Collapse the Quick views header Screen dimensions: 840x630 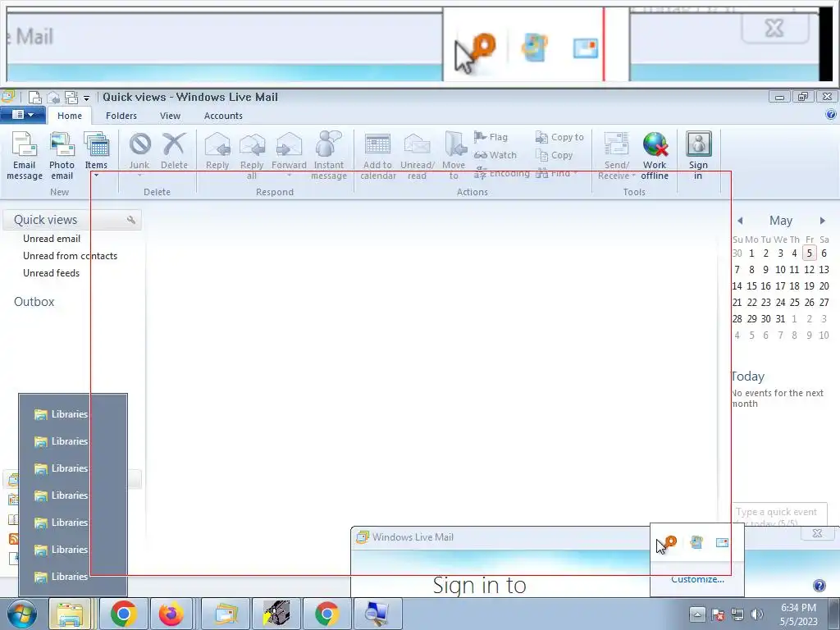46,220
